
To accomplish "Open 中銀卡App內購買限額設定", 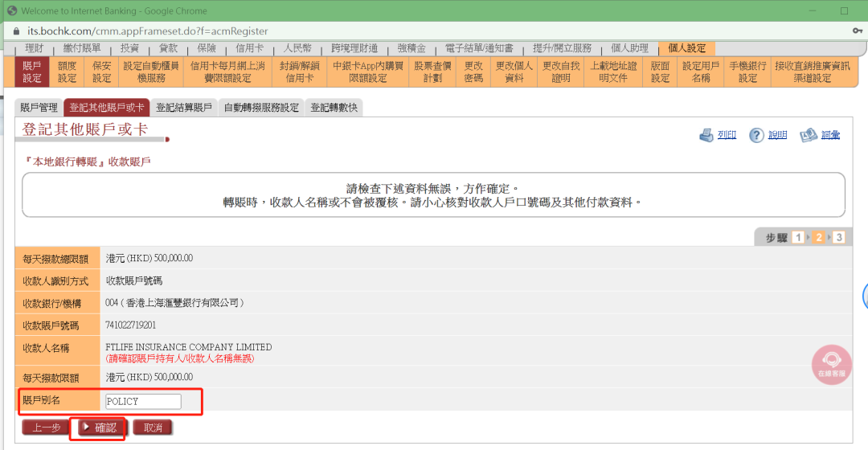I will (x=368, y=72).
